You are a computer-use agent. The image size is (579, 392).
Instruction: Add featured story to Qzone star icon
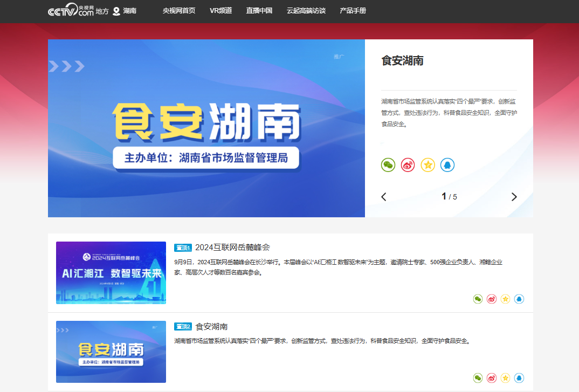(x=428, y=165)
